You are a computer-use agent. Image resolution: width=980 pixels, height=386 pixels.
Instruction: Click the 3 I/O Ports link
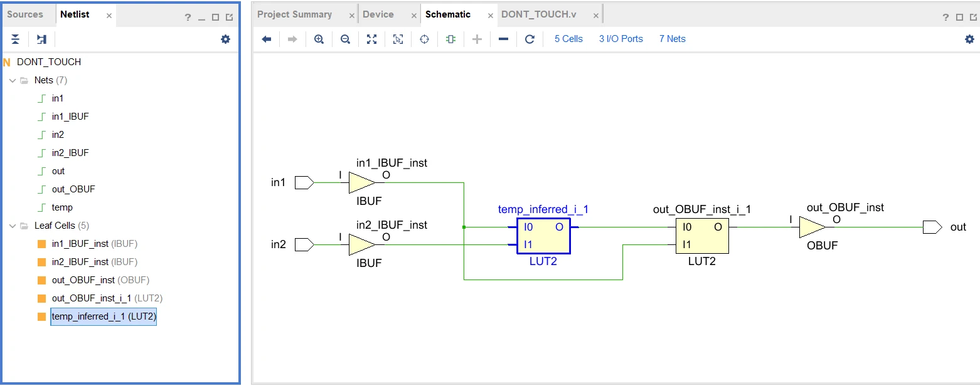click(x=621, y=39)
